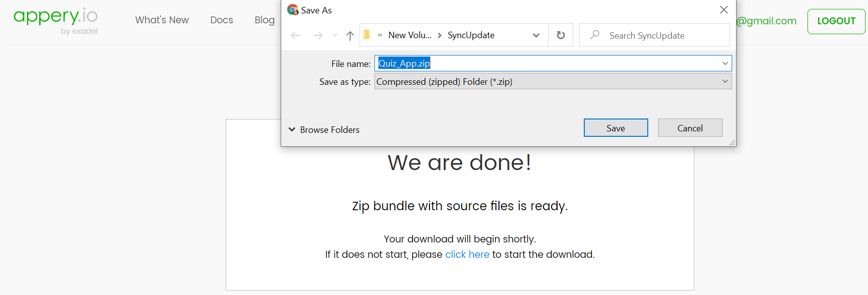Refresh the SyncUpdate folder view

pos(560,35)
